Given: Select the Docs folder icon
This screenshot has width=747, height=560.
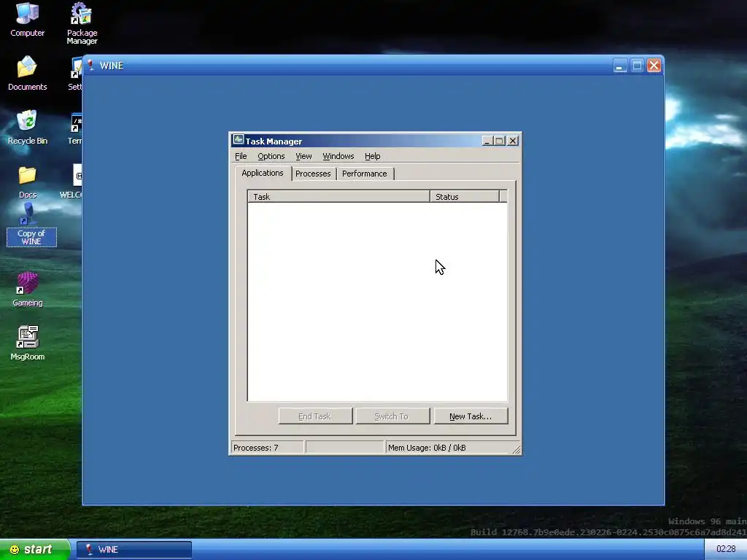Looking at the screenshot, I should point(27,182).
